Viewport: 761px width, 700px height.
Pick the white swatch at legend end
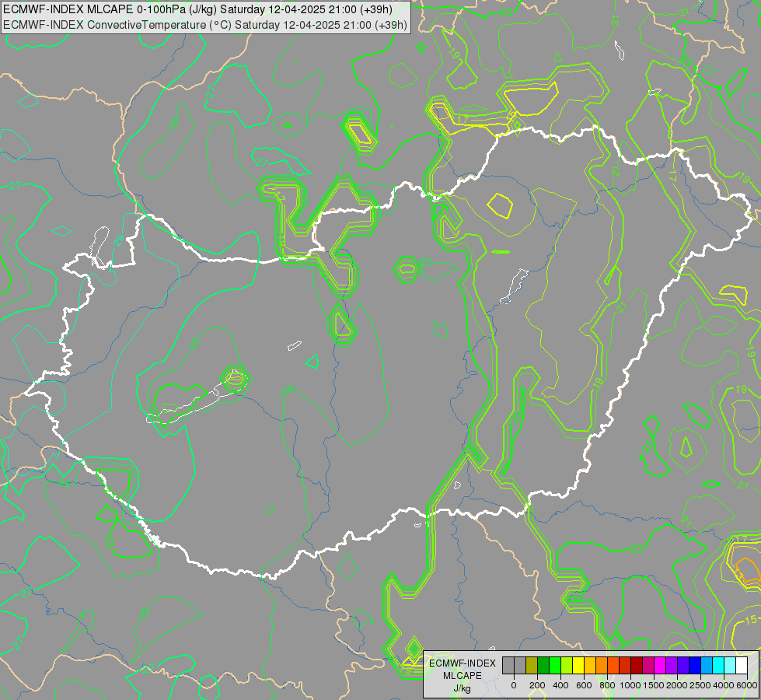point(742,666)
